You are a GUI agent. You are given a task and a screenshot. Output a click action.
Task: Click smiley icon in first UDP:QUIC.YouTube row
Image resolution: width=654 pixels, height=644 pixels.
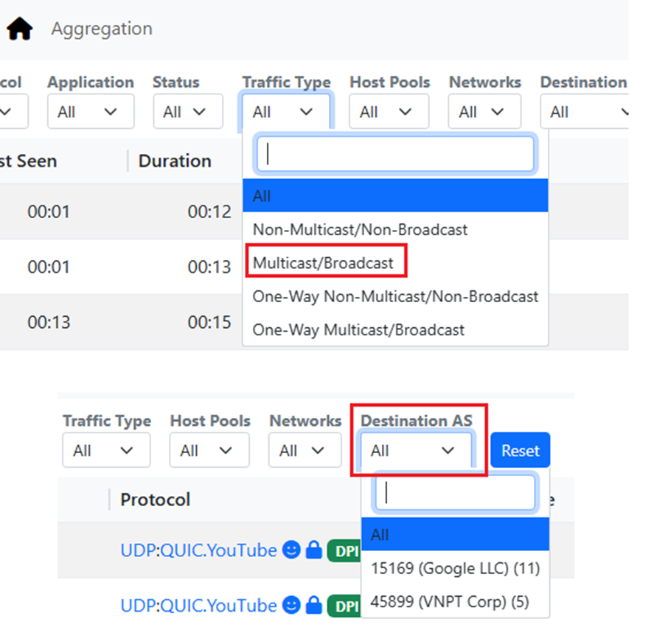coord(292,550)
